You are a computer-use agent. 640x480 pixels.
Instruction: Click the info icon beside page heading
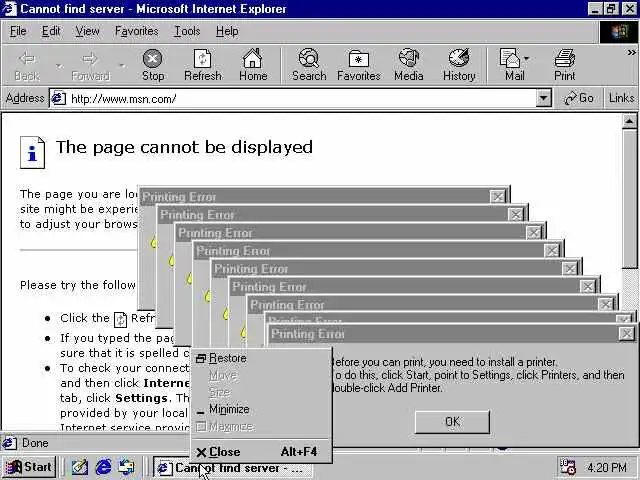tap(32, 152)
